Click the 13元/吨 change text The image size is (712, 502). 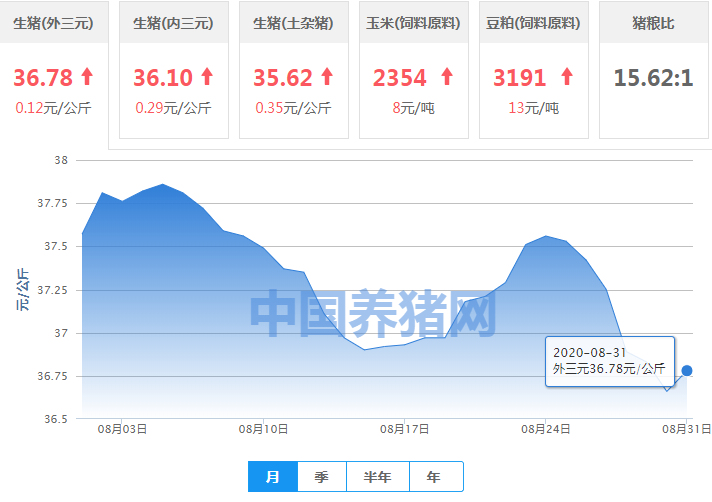pos(534,108)
